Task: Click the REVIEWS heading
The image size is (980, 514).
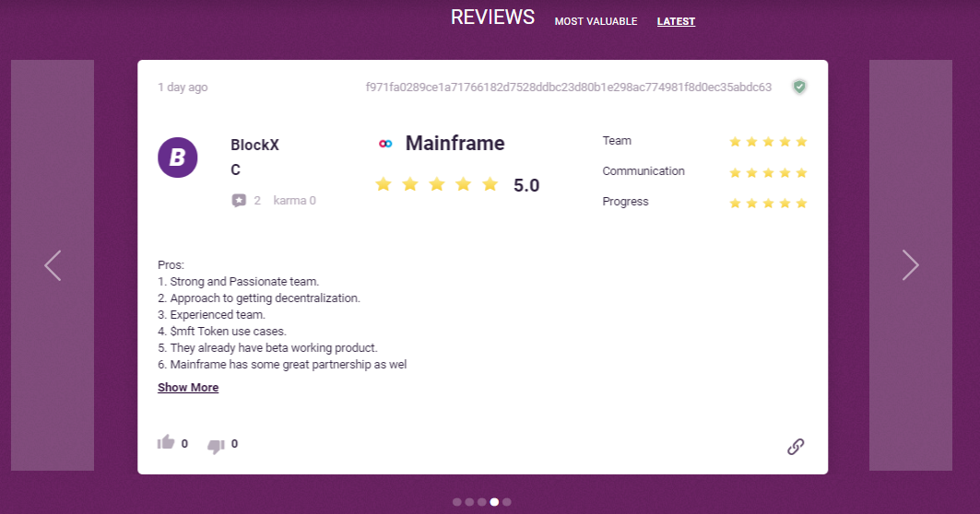Action: click(x=492, y=18)
